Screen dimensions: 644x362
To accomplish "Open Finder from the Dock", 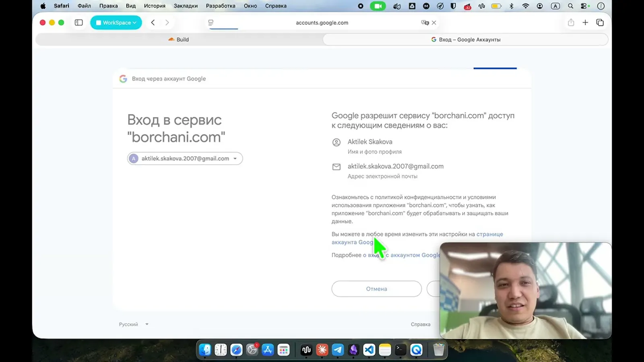I will 205,350.
